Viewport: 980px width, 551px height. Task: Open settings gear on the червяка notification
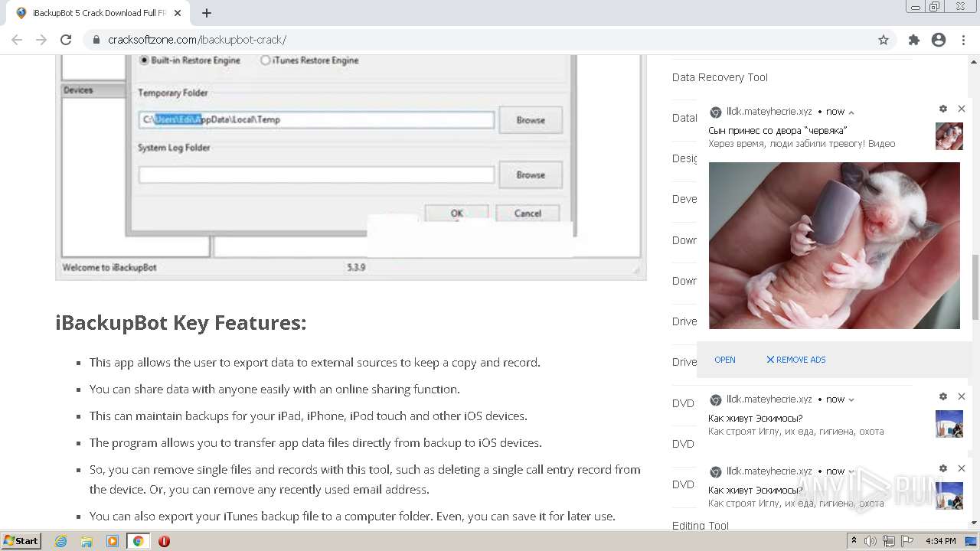pos(943,109)
